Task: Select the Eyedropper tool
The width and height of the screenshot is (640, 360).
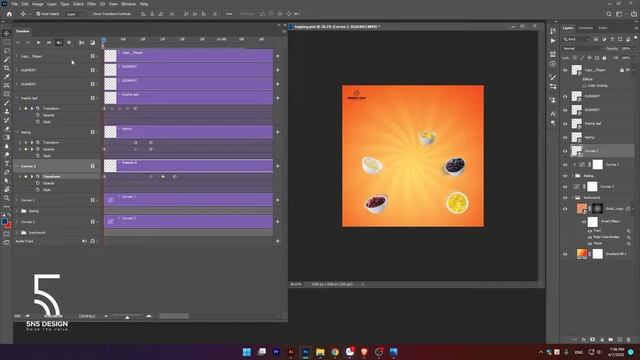Action: 7,76
